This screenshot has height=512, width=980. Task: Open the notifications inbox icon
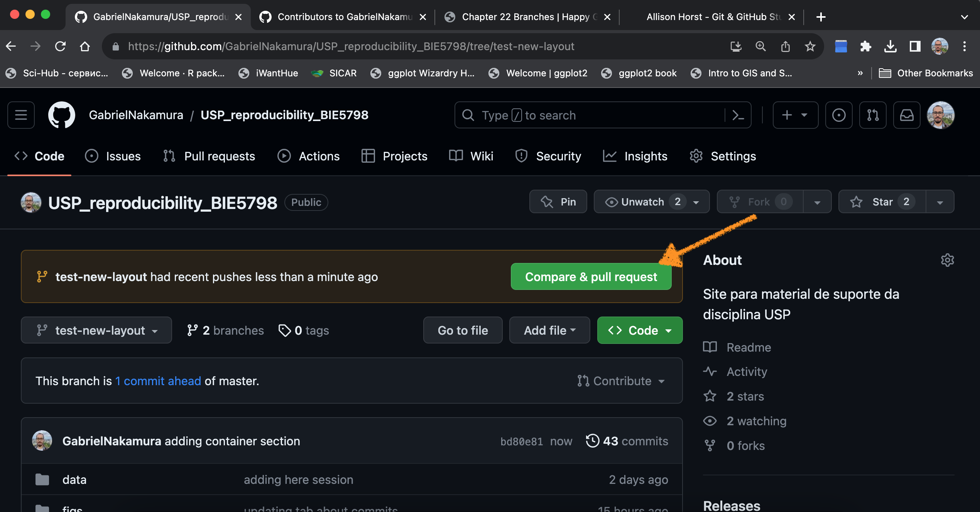907,115
